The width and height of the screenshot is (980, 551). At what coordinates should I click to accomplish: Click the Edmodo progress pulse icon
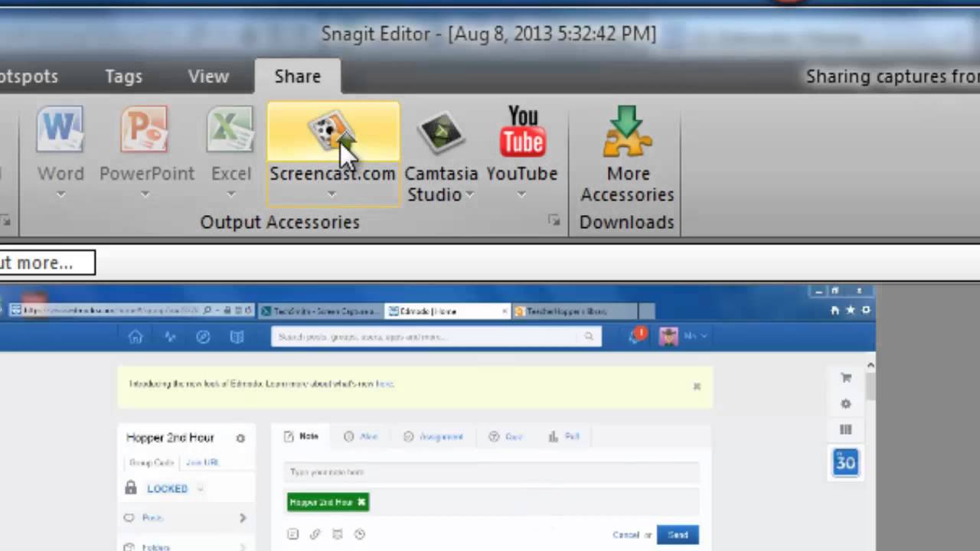(170, 337)
